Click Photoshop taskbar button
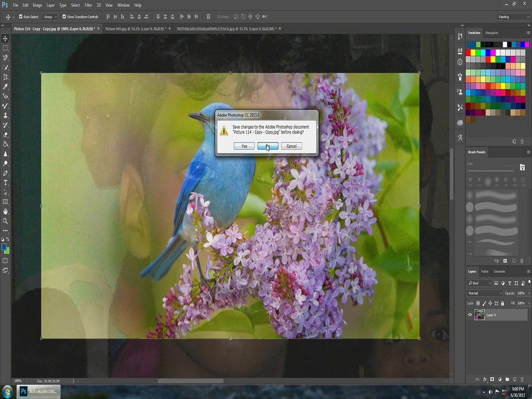 coord(39,392)
